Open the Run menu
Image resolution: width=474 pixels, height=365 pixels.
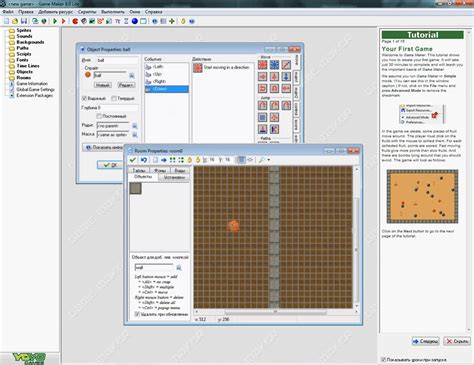113,12
